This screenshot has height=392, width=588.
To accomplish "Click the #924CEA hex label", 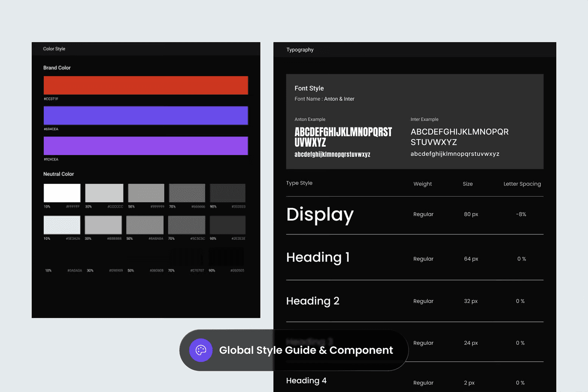I will (51, 159).
